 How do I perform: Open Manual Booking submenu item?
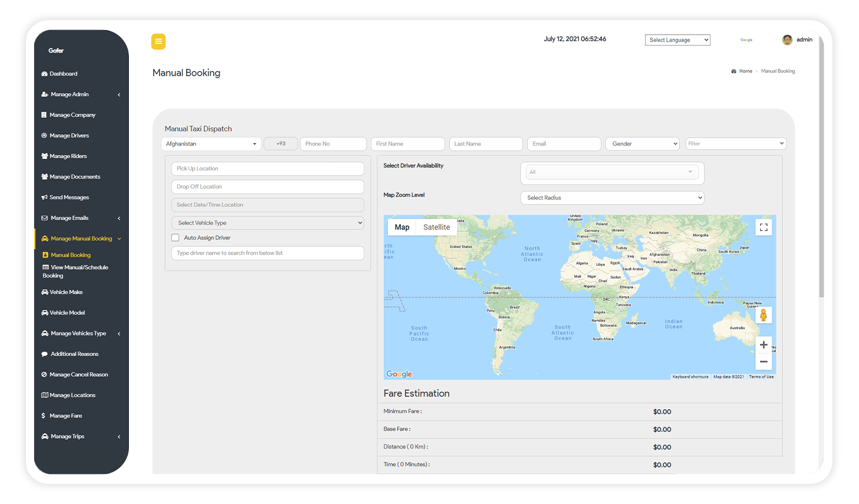pyautogui.click(x=71, y=255)
